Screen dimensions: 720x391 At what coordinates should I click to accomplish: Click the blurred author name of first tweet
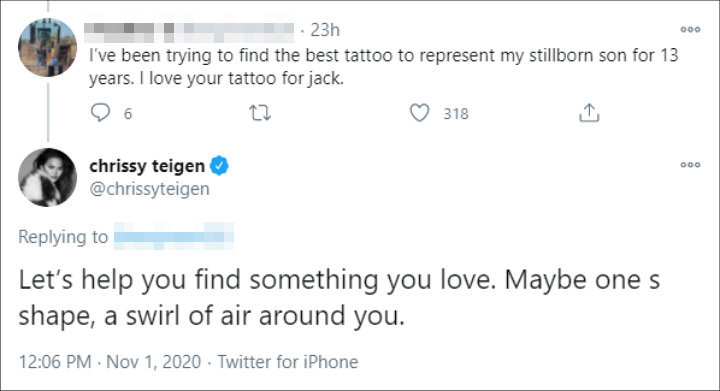click(189, 31)
